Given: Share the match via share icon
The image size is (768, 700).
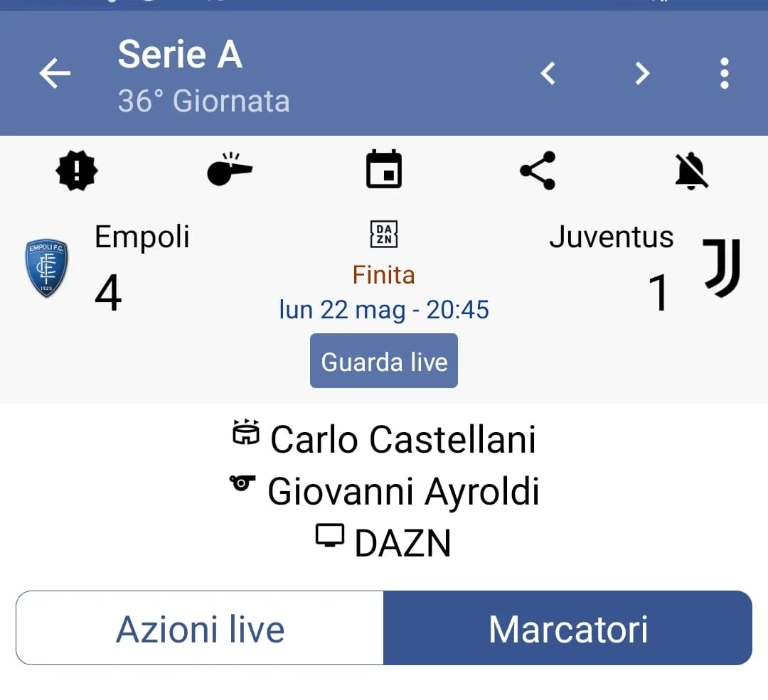Looking at the screenshot, I should click(x=538, y=171).
